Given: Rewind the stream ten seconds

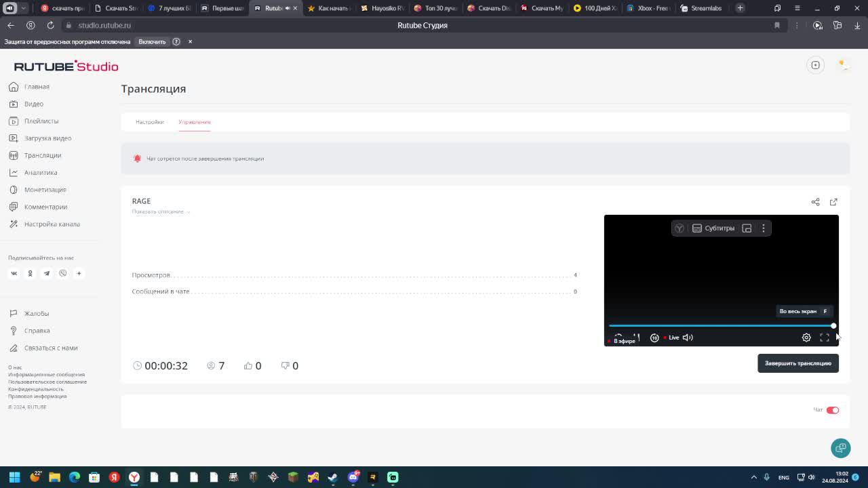Looking at the screenshot, I should [x=654, y=338].
